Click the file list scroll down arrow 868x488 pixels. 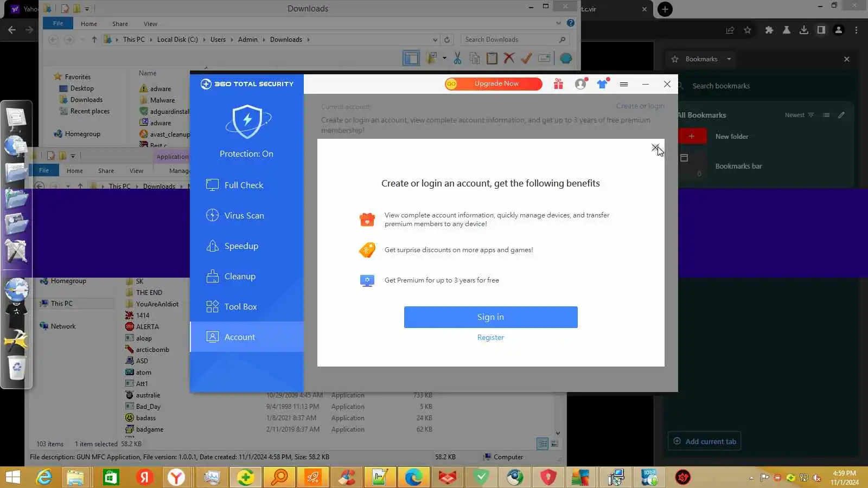(558, 433)
